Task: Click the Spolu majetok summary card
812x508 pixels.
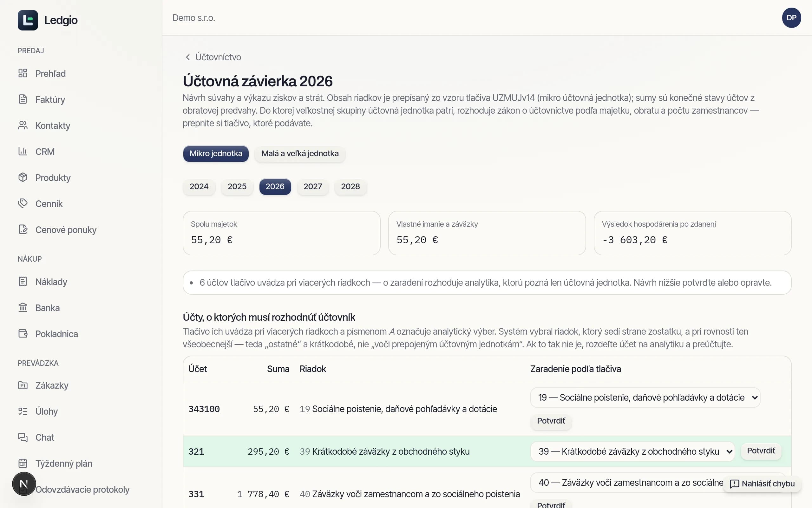Action: point(282,233)
